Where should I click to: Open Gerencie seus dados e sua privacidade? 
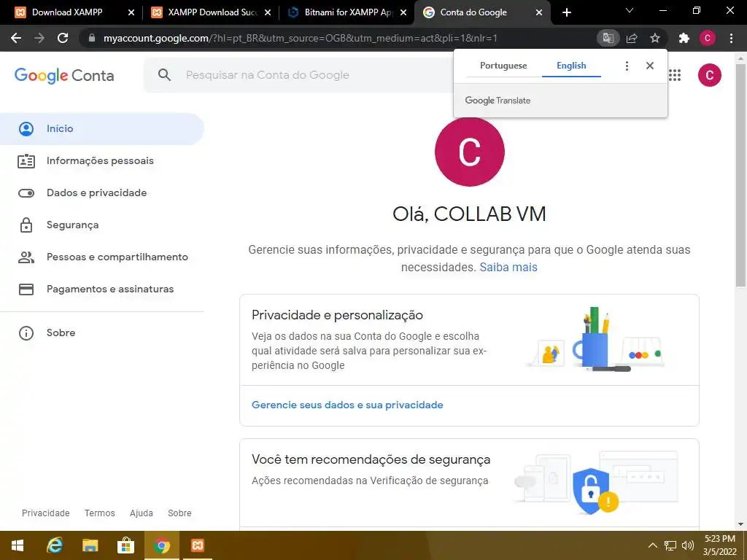tap(347, 405)
